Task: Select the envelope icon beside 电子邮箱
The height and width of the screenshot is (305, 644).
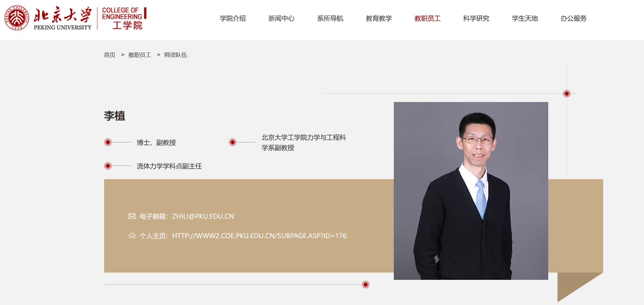Action: point(132,216)
